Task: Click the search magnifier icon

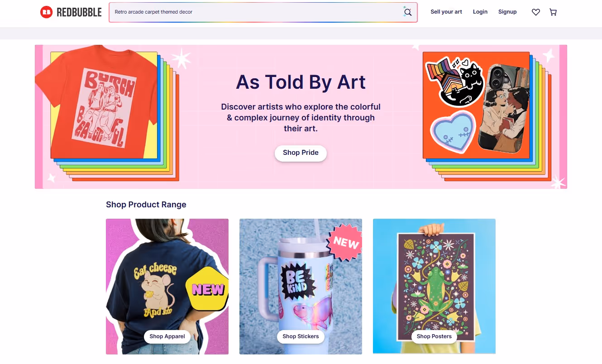Action: click(408, 12)
